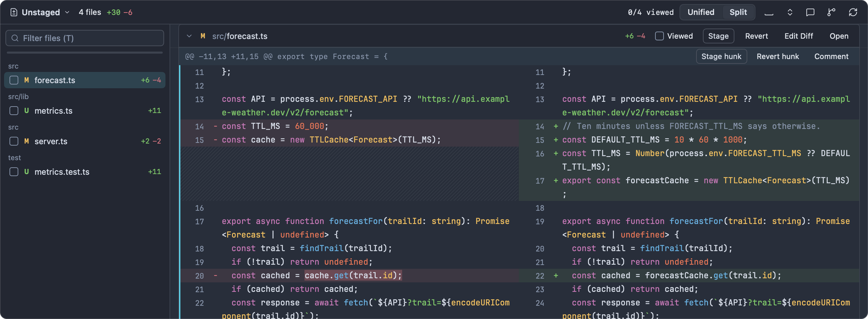Click the M status badge beside server.ts
The image size is (868, 319).
coord(26,141)
